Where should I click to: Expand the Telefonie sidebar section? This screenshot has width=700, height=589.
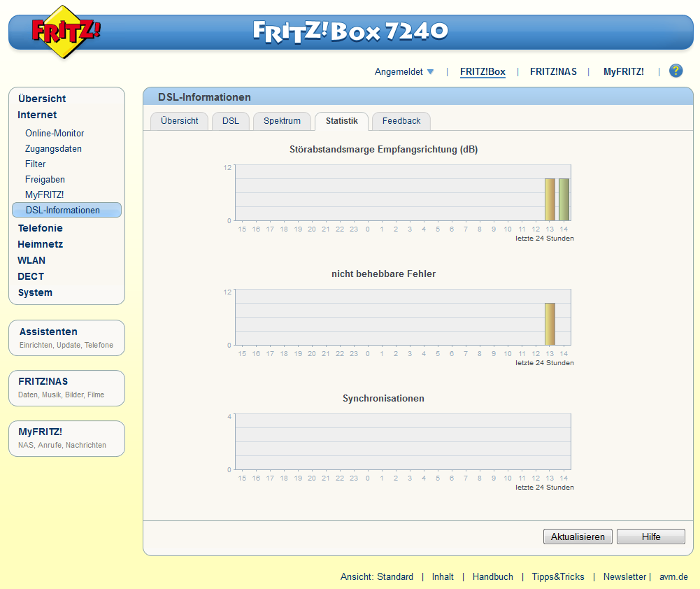pyautogui.click(x=40, y=228)
